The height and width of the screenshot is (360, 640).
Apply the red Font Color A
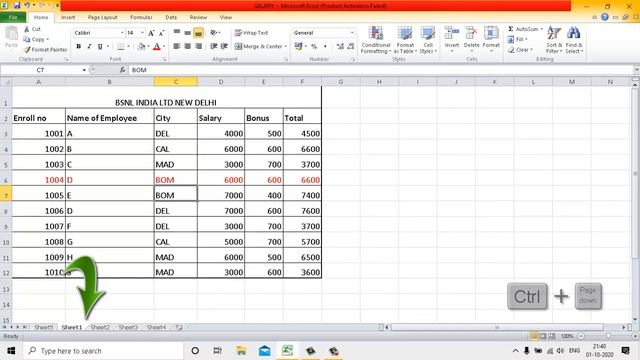point(157,47)
